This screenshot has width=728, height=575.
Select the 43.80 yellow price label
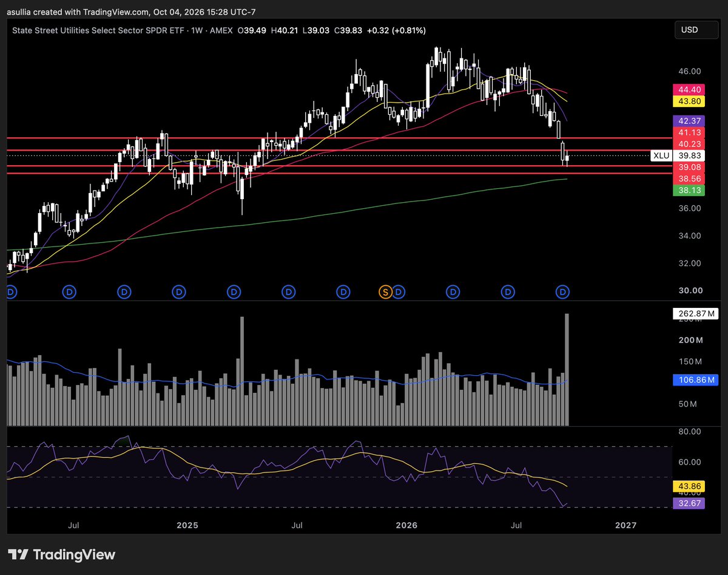click(x=689, y=101)
